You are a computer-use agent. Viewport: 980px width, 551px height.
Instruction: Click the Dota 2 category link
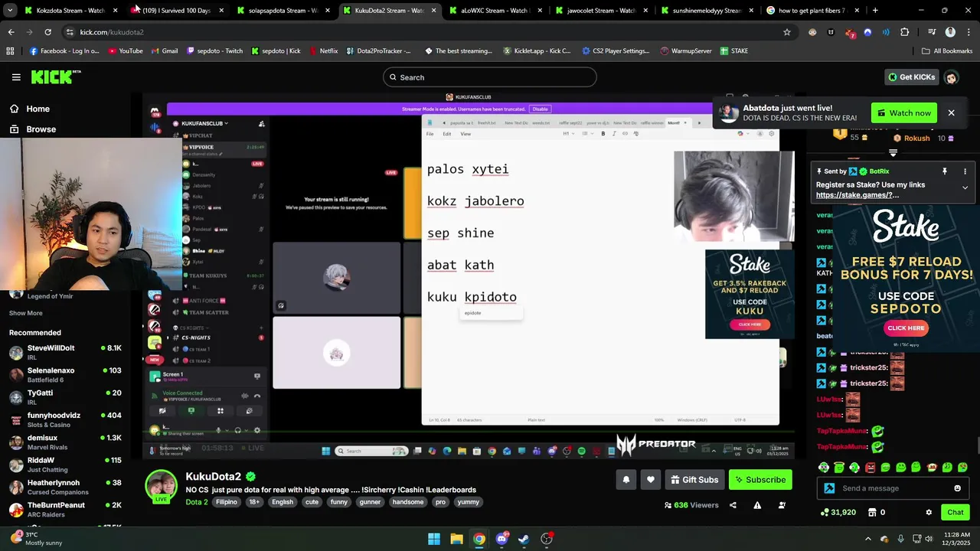click(x=196, y=502)
